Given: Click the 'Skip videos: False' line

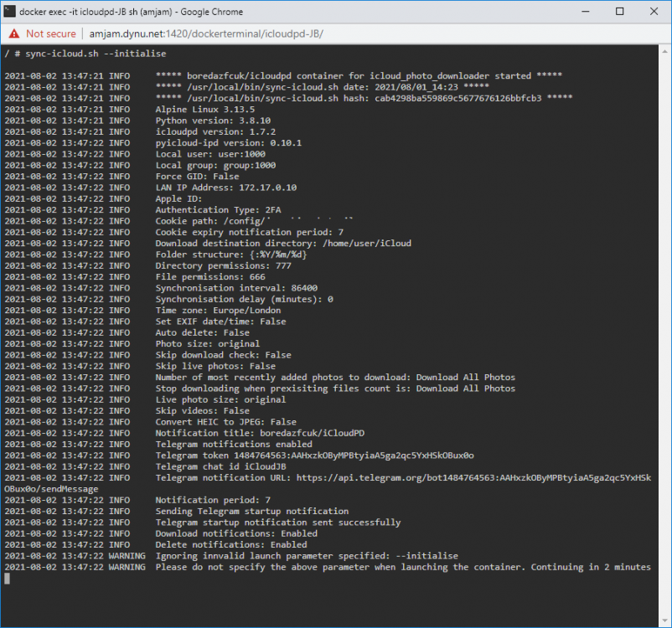Looking at the screenshot, I should tap(202, 410).
